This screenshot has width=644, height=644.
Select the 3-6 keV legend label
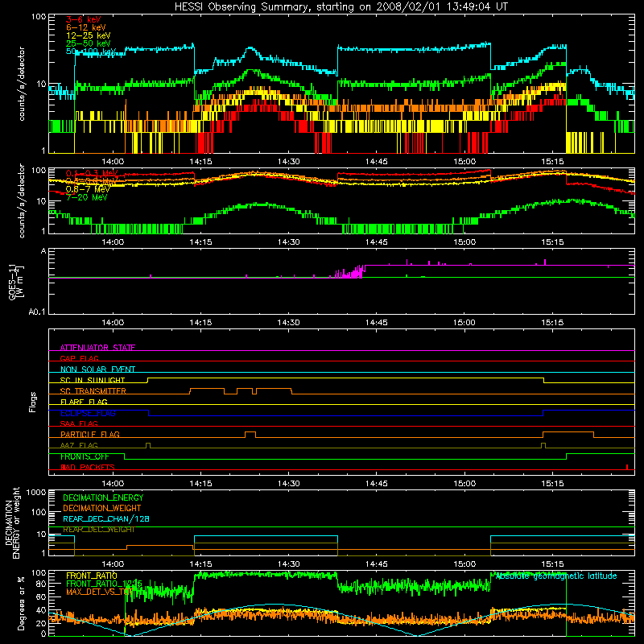(x=83, y=19)
